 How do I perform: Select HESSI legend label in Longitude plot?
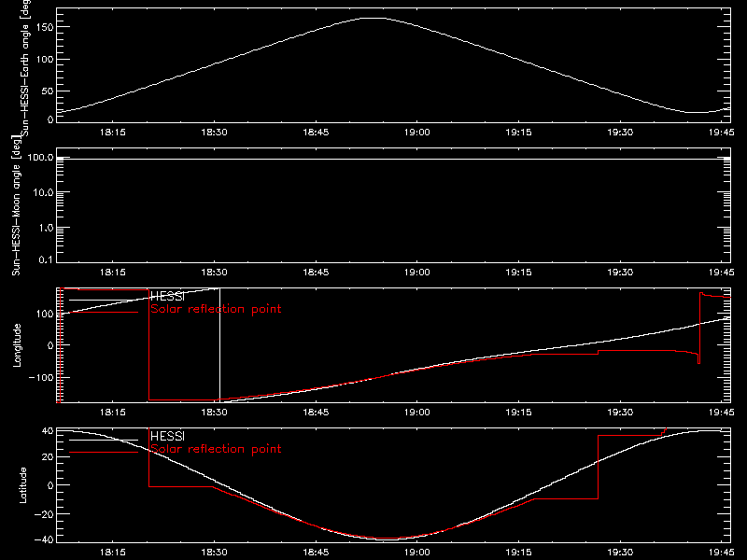tap(167, 296)
